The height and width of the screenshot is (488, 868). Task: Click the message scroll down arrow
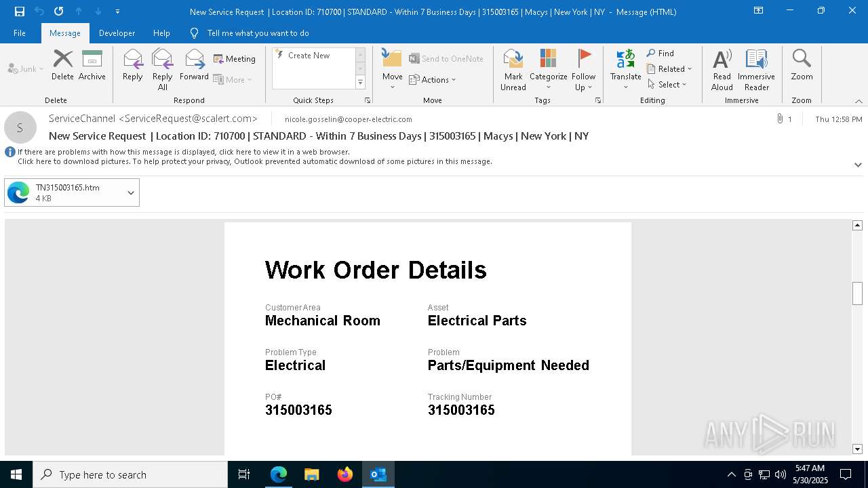coord(857,449)
